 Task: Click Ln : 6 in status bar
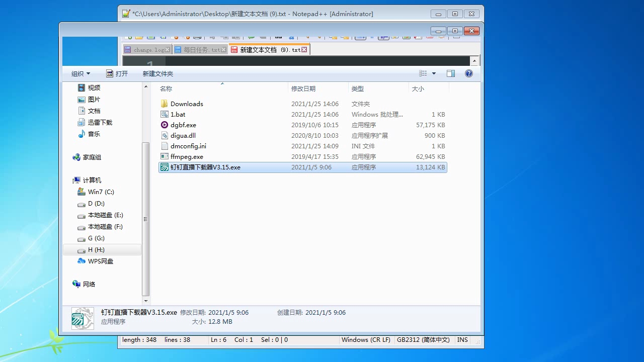(218, 340)
